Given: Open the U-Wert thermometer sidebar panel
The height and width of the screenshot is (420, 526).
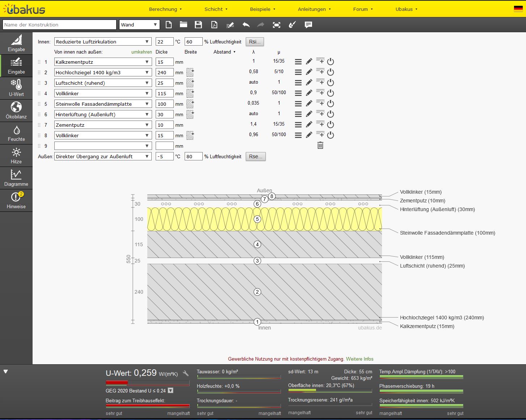Looking at the screenshot, I should point(16,88).
